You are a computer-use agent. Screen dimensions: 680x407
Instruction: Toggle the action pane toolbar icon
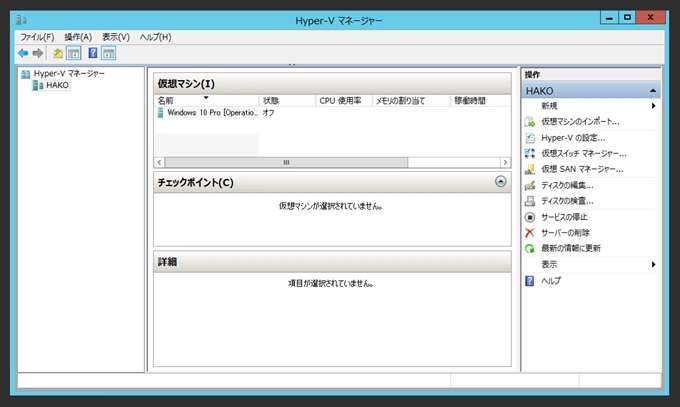coord(108,53)
